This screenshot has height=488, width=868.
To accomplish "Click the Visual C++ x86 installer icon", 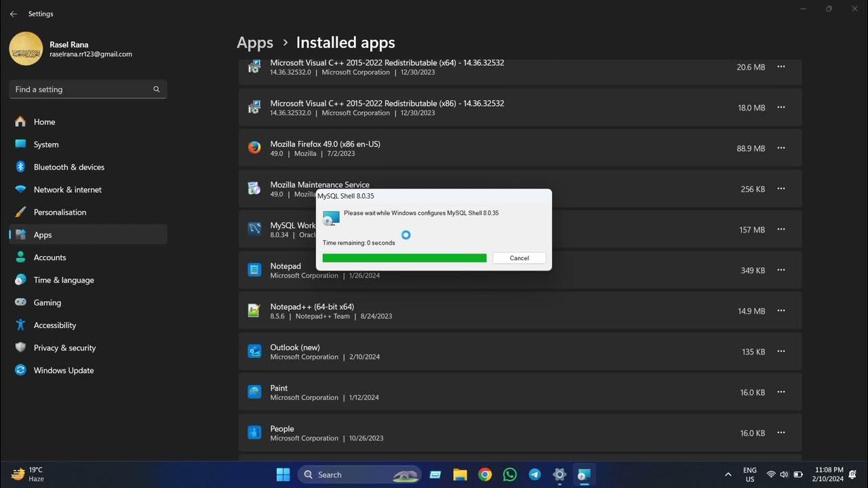I will (x=254, y=107).
